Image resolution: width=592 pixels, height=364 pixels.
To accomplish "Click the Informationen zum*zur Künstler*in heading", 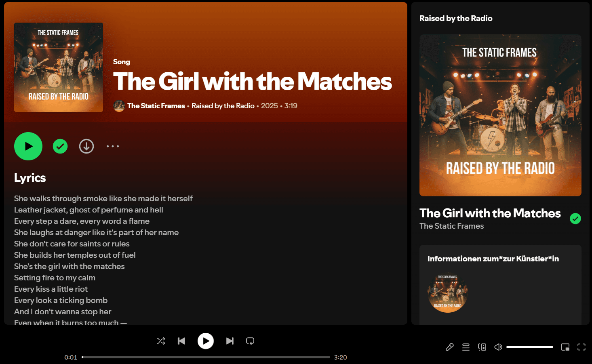I will point(493,259).
